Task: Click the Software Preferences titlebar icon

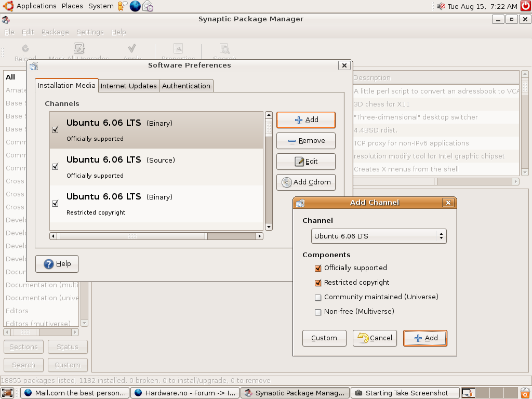Action: click(x=34, y=66)
